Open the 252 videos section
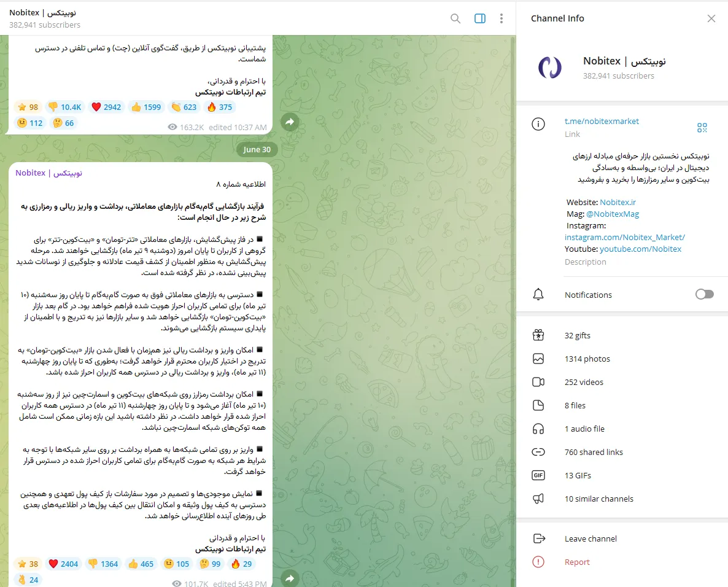Image resolution: width=728 pixels, height=587 pixels. click(583, 382)
